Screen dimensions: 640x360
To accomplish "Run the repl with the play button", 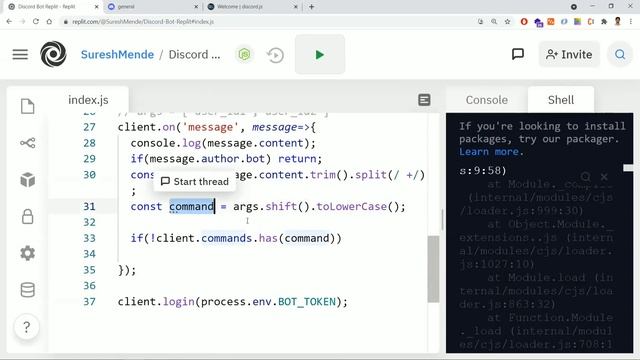I will [x=320, y=54].
